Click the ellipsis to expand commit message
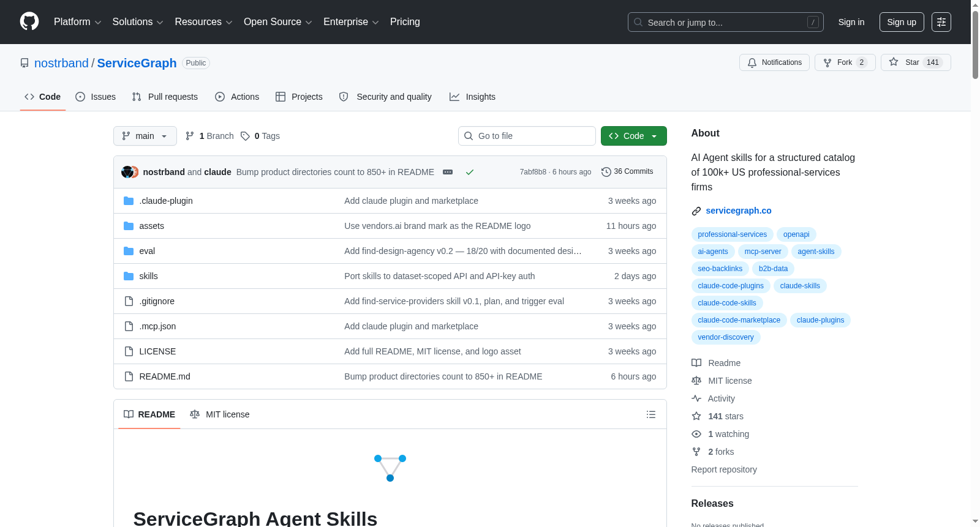 448,172
